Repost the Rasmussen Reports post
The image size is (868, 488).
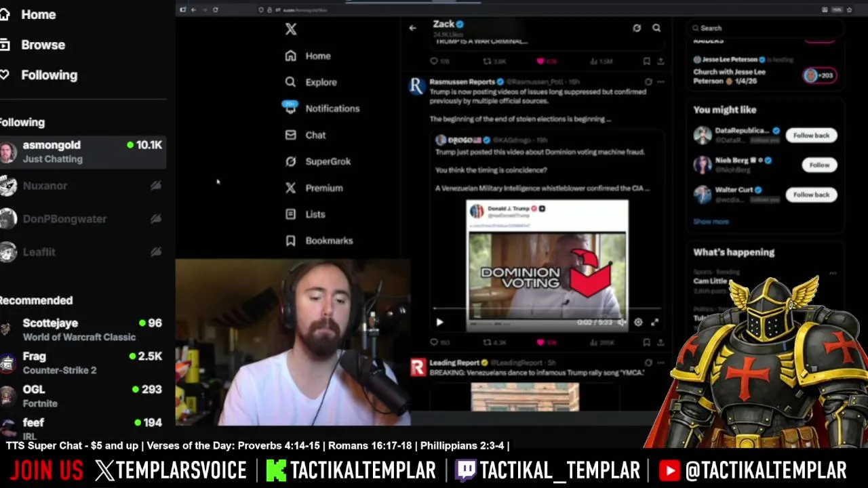tap(487, 342)
